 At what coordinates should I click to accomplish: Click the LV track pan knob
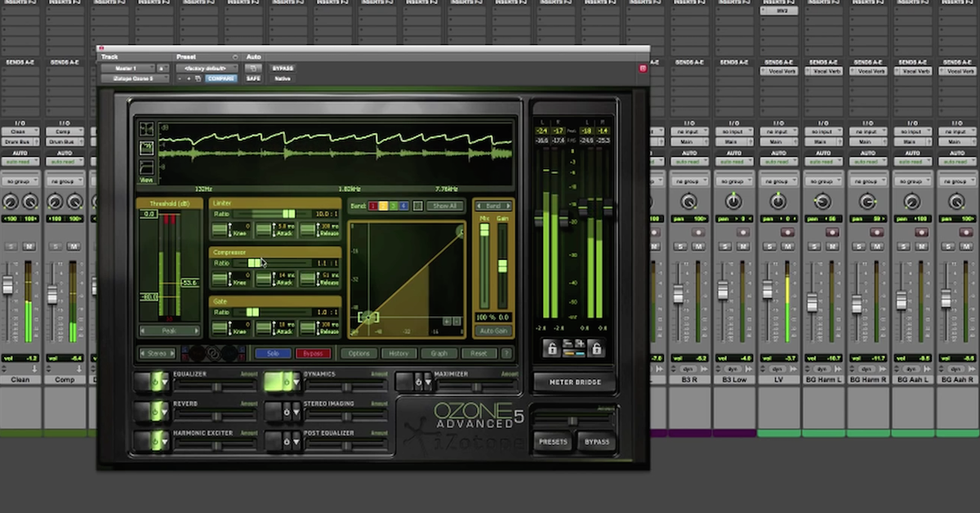coord(778,201)
